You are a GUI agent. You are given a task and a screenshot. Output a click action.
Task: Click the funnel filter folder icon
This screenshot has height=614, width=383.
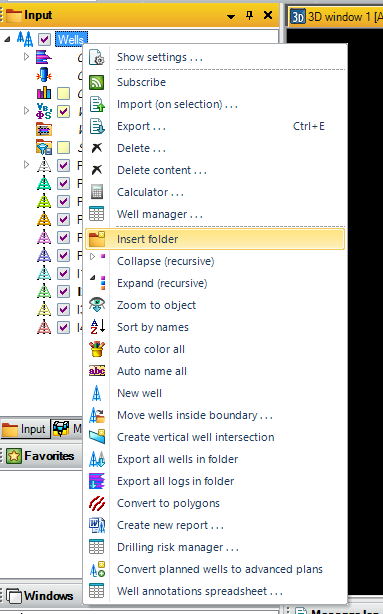(x=44, y=147)
